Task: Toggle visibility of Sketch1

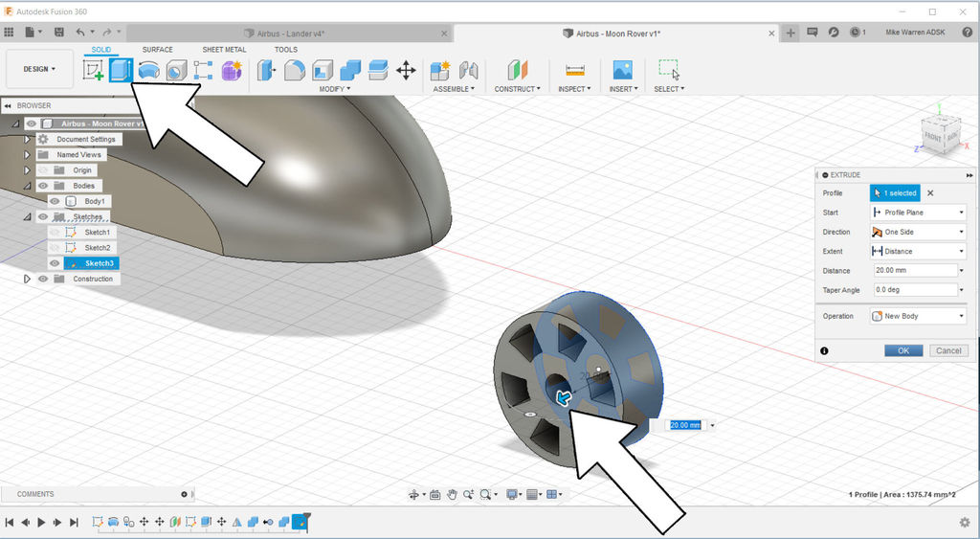Action: 55,232
